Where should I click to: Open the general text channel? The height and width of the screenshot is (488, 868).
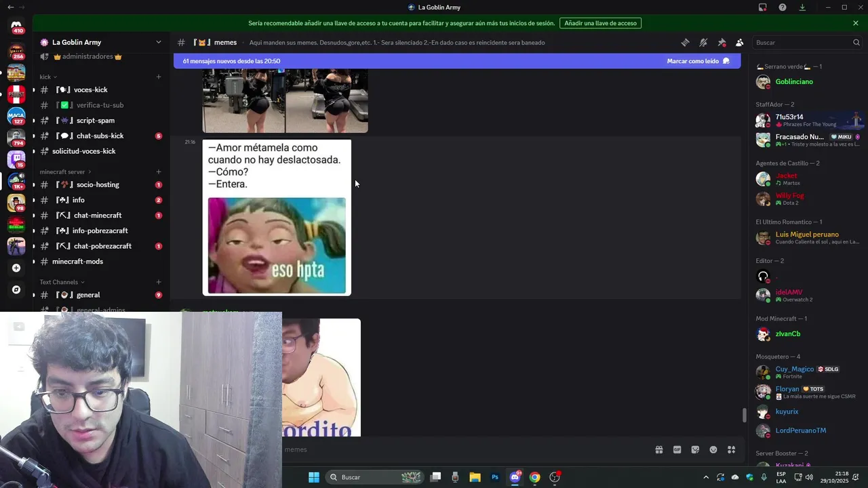[102, 295]
